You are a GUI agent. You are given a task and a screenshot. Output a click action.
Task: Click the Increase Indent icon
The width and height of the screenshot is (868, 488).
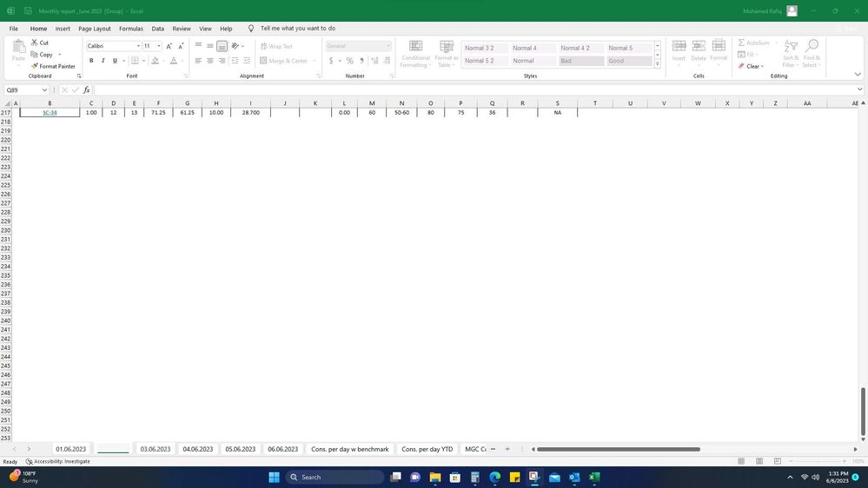[247, 60]
